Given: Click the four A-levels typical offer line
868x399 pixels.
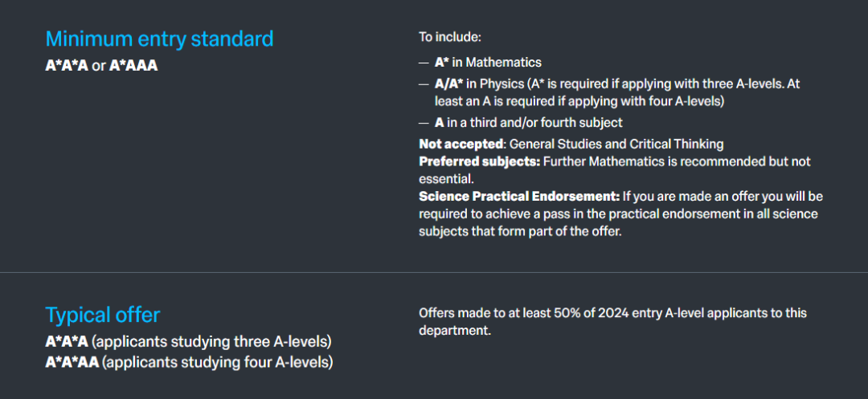Looking at the screenshot, I should pos(189,362).
